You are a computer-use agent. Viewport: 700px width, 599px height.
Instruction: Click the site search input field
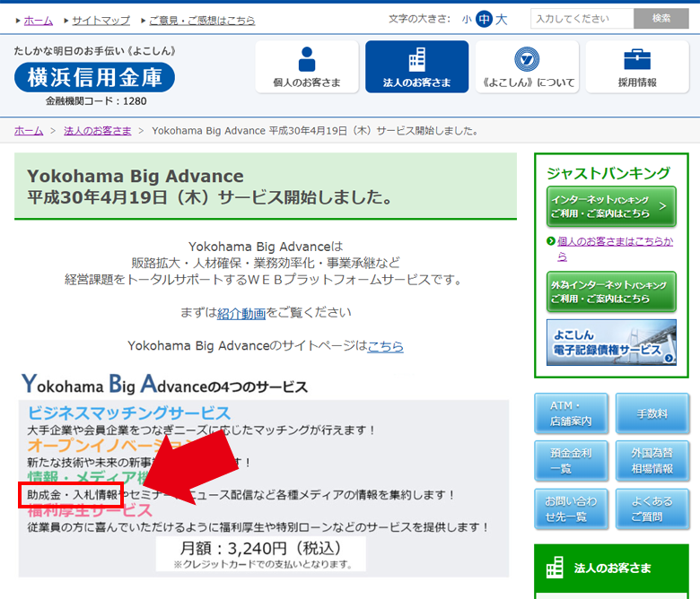[582, 19]
